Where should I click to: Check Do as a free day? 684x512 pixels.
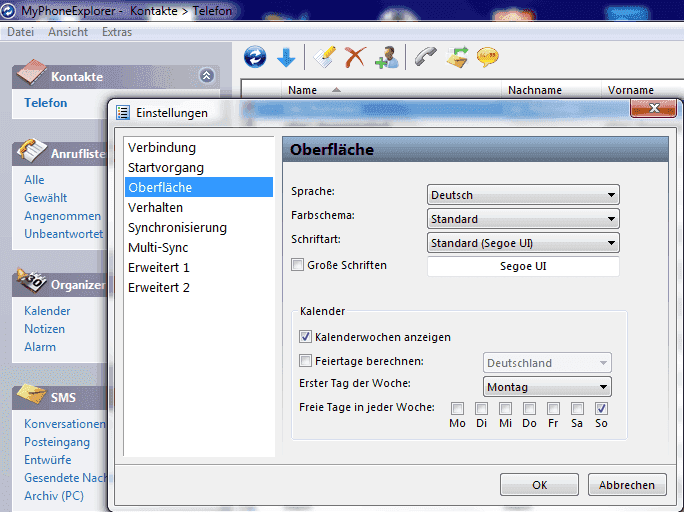click(x=529, y=409)
